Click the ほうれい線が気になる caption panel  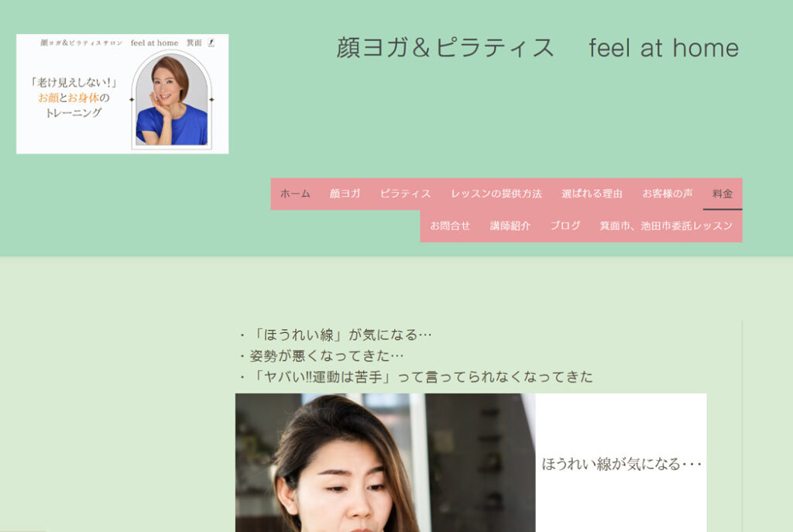tap(621, 463)
